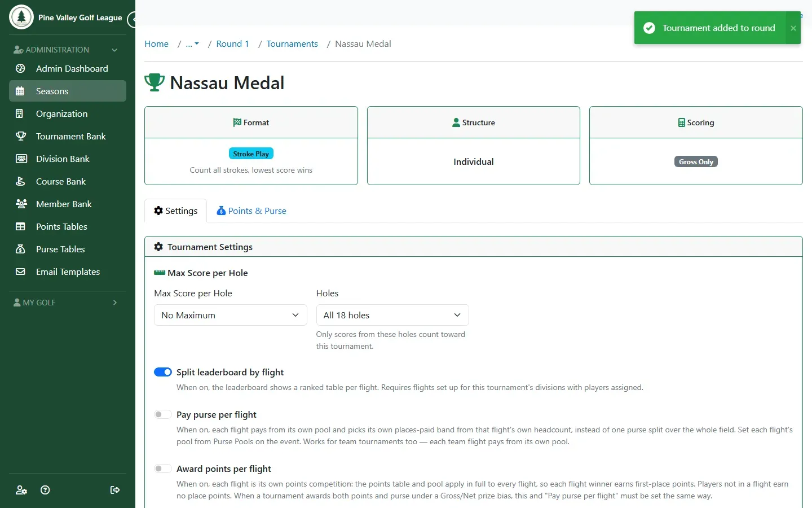The image size is (812, 508).
Task: Click the Points Tables grid icon
Action: [20, 226]
